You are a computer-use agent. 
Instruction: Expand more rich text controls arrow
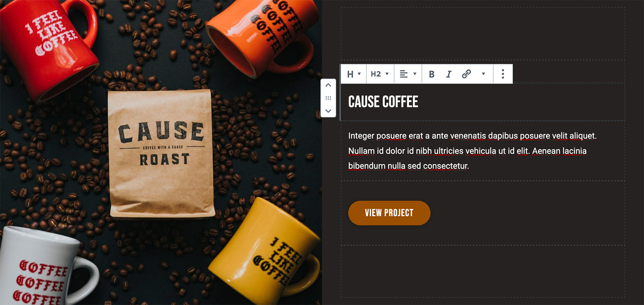click(483, 74)
